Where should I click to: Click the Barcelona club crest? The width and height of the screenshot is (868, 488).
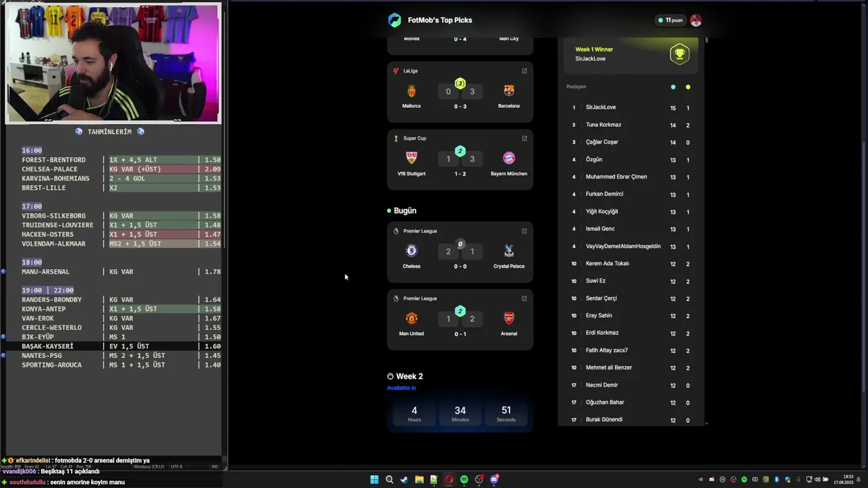coord(509,90)
